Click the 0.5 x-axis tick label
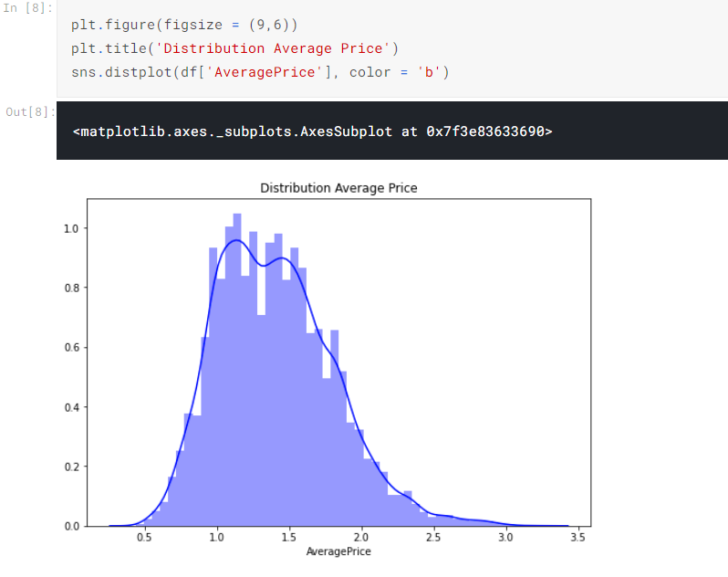Screen dimensions: 728x577 [x=144, y=538]
